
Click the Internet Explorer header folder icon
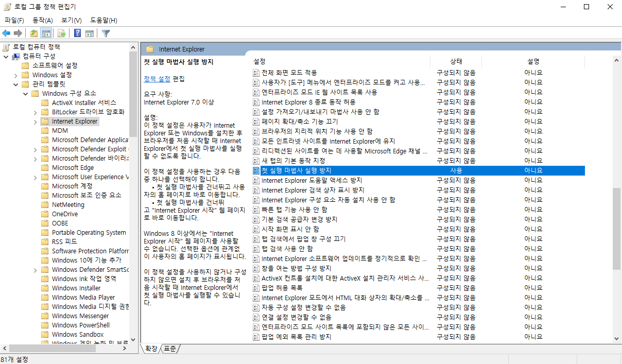click(150, 49)
